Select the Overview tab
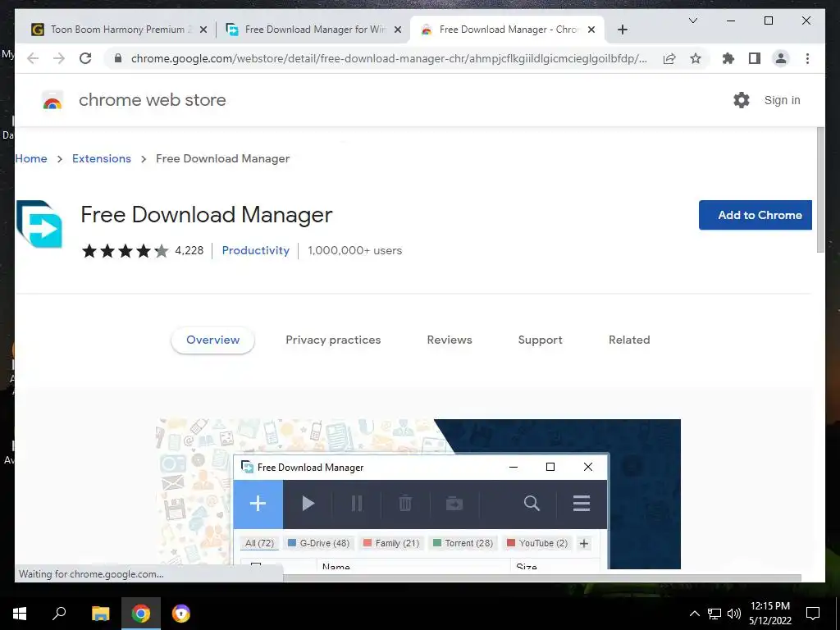The width and height of the screenshot is (840, 630). (x=212, y=340)
